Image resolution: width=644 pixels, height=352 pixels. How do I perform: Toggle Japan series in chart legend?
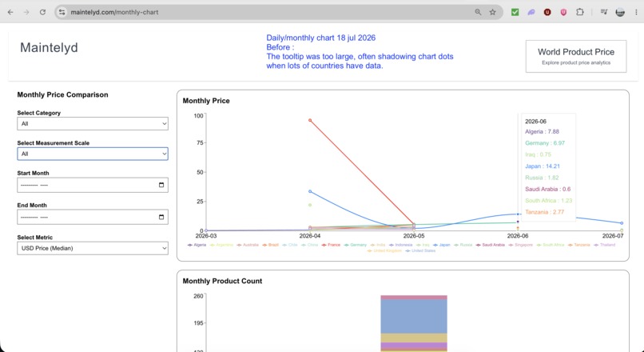tap(442, 245)
